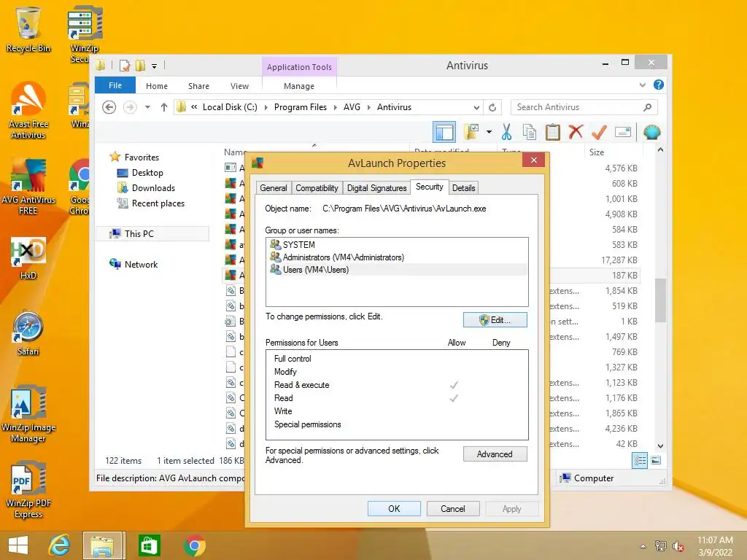Refresh the Antivirus folder view
Viewport: 747px width, 560px height.
(492, 107)
